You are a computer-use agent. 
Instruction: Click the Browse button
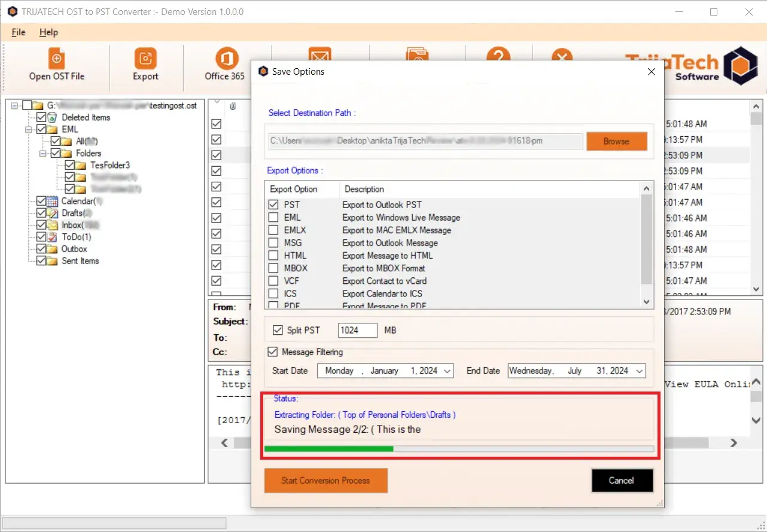tap(617, 142)
